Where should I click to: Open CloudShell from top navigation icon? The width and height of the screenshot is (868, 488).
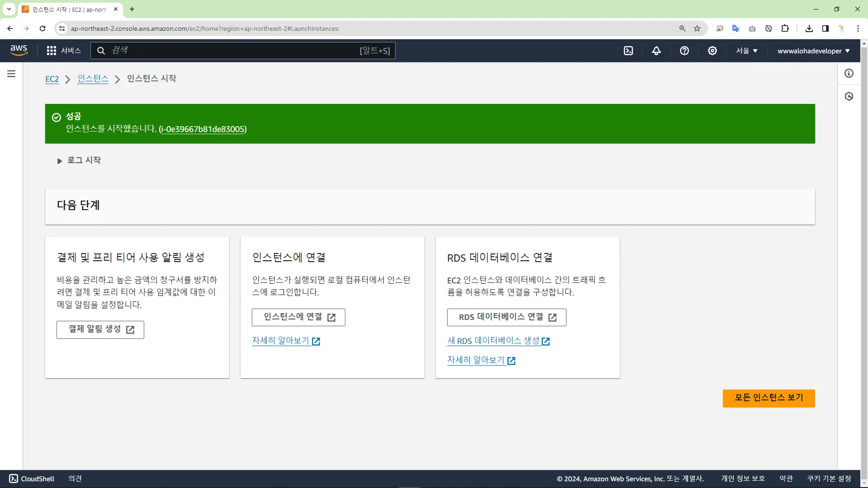[x=628, y=51]
